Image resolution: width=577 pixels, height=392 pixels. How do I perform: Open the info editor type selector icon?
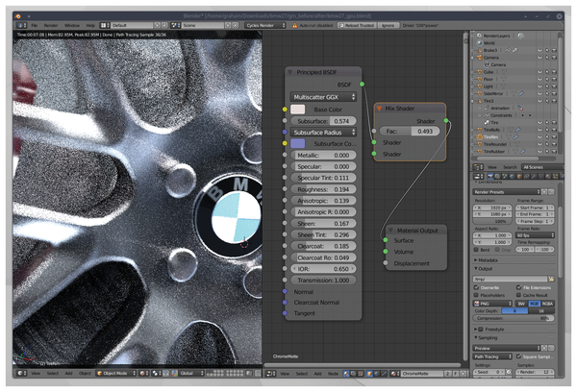(x=20, y=25)
